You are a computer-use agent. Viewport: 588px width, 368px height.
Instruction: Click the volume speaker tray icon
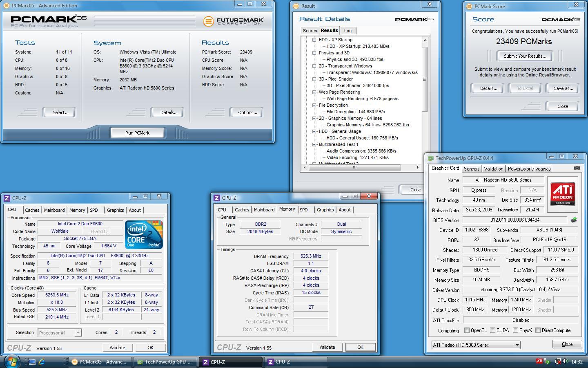click(x=566, y=361)
